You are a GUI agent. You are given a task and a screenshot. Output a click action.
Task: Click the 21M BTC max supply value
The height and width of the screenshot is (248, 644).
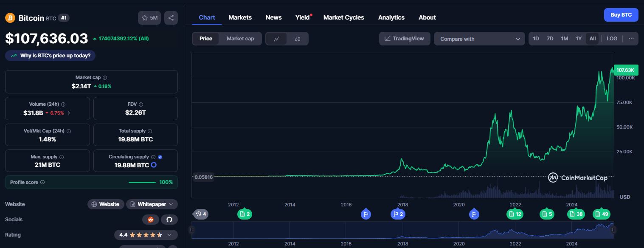coord(48,165)
